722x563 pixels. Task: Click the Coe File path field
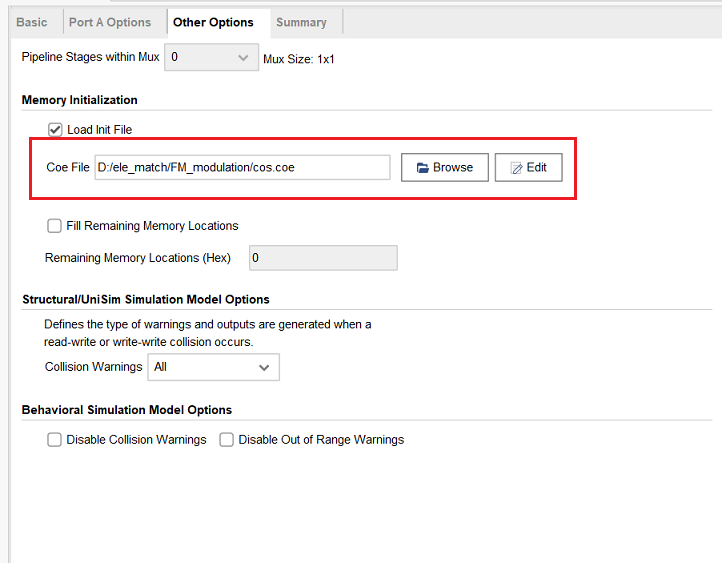tap(242, 168)
